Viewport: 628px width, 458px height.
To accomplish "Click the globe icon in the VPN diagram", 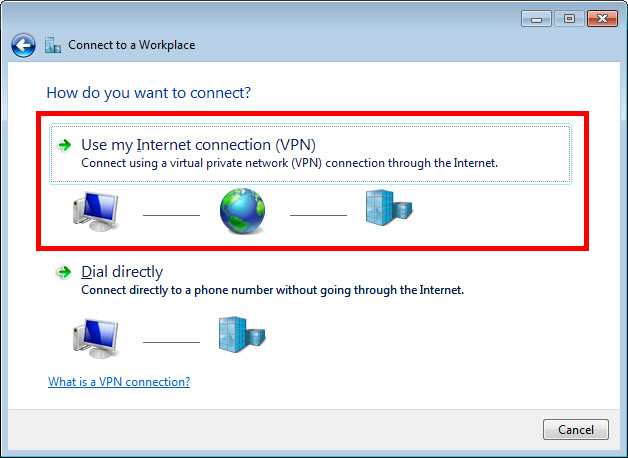I will point(242,210).
